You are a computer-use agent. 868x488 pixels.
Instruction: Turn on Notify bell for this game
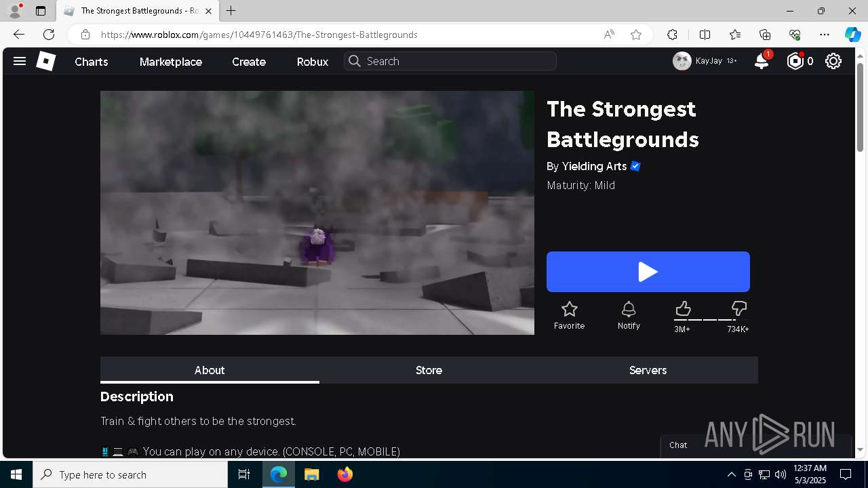click(629, 310)
